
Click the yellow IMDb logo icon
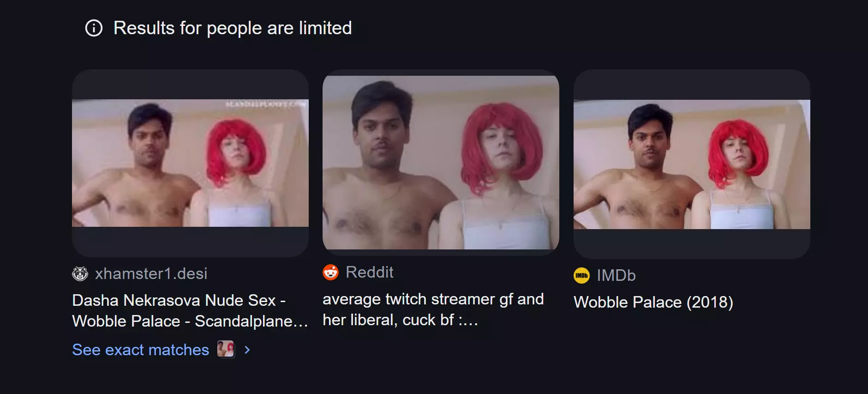(581, 275)
